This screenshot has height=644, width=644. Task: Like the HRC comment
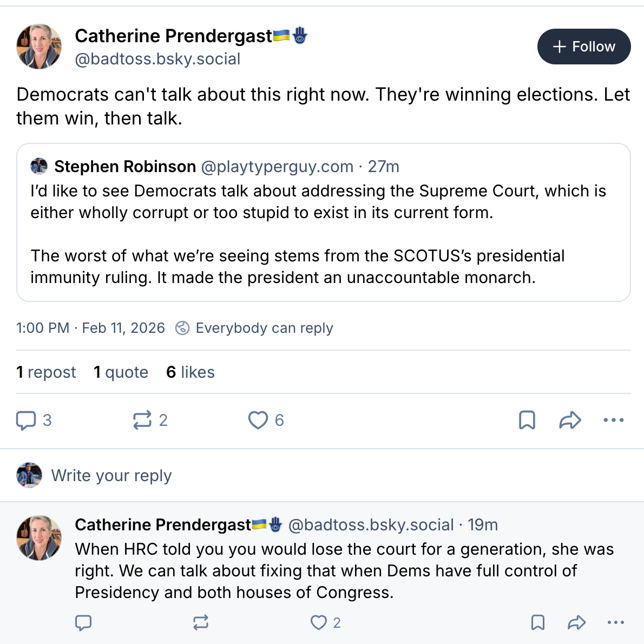click(319, 623)
